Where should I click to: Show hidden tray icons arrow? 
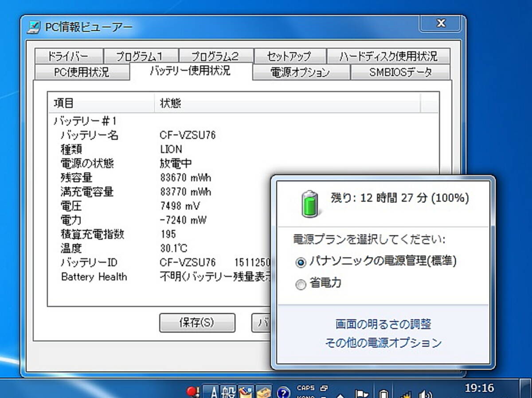tap(340, 395)
